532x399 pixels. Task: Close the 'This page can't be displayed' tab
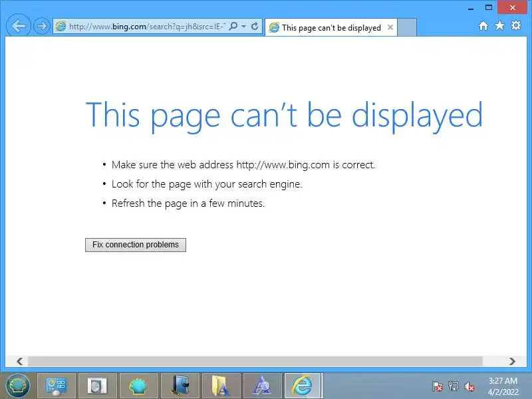tap(390, 27)
